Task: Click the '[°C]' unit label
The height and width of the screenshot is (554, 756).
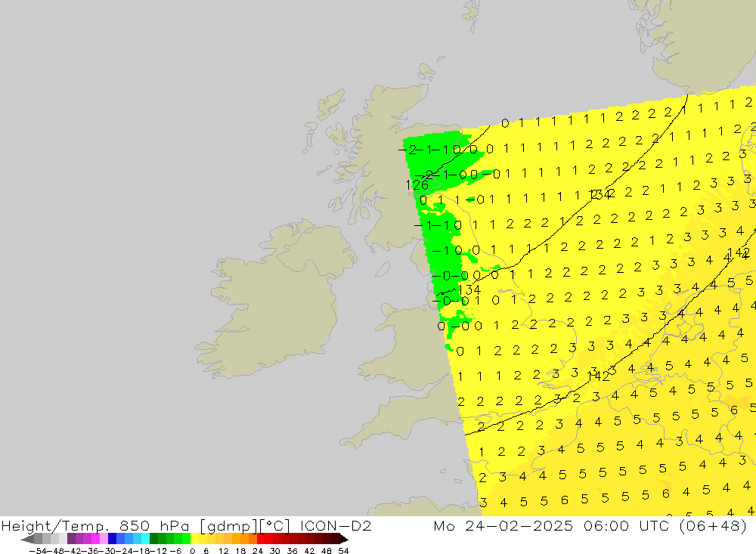Action: [275, 526]
